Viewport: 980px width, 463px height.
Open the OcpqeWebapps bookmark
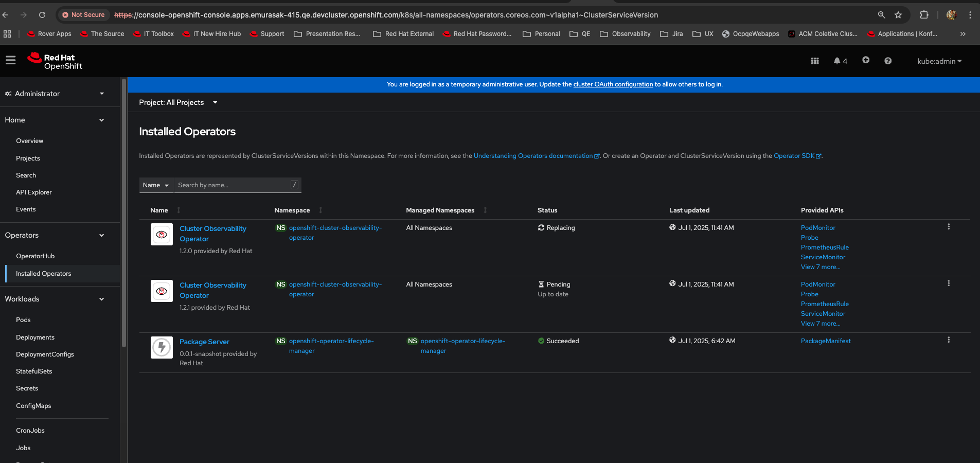(x=751, y=34)
